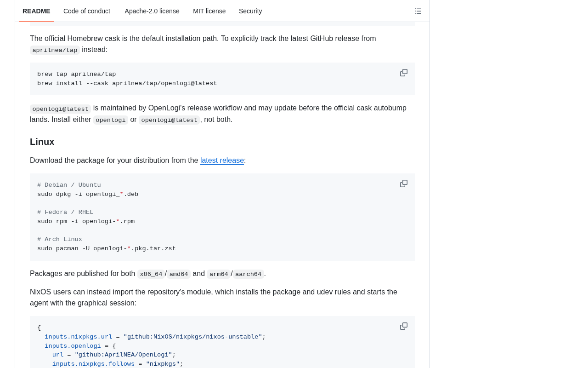Copy the Linux install commands block
The height and width of the screenshot is (368, 588).
pos(404,184)
